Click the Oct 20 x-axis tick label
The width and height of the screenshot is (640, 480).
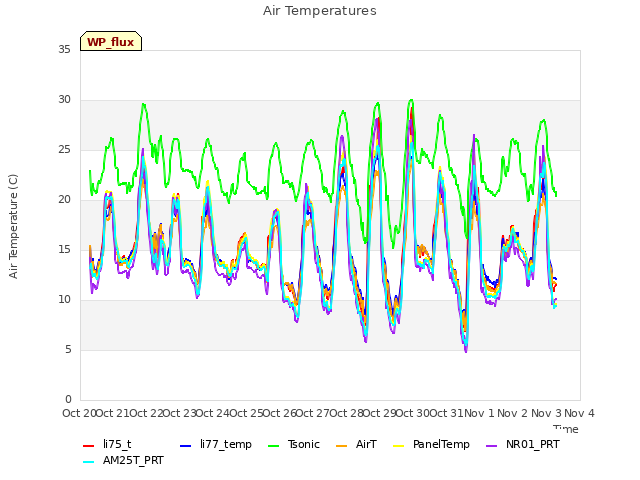click(79, 413)
